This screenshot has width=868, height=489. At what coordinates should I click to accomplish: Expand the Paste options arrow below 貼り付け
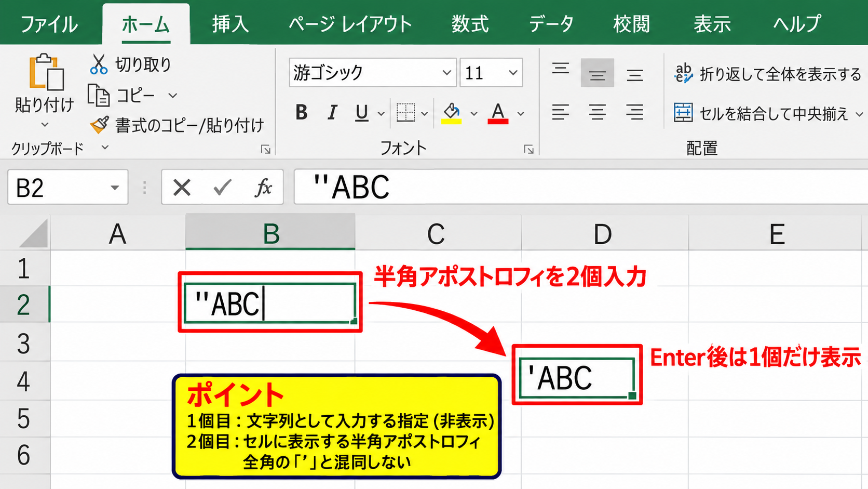coord(45,125)
